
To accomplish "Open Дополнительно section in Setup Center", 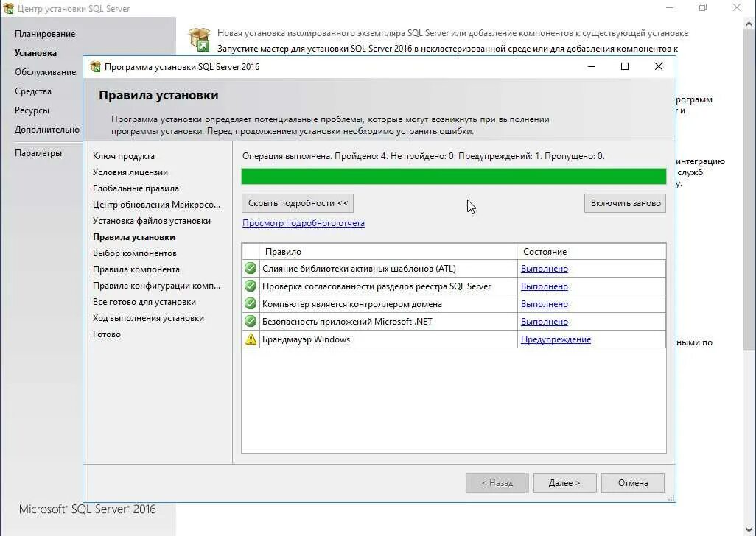I will click(46, 129).
